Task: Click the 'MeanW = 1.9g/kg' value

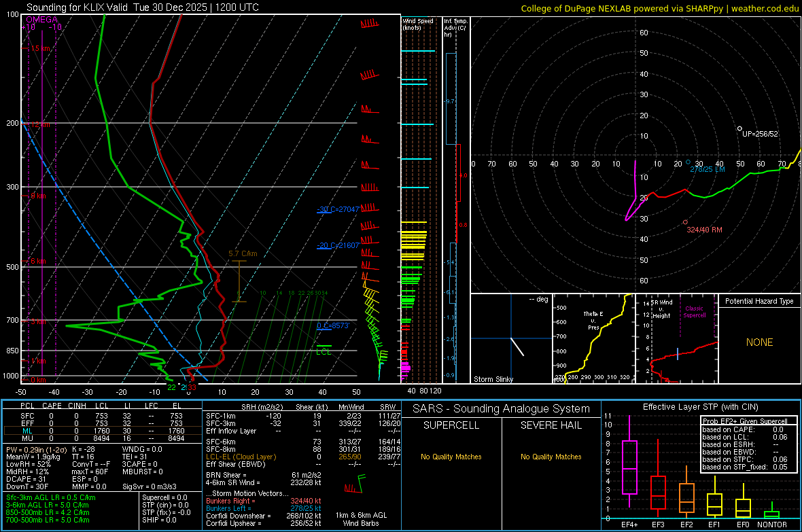Action: click(x=33, y=457)
